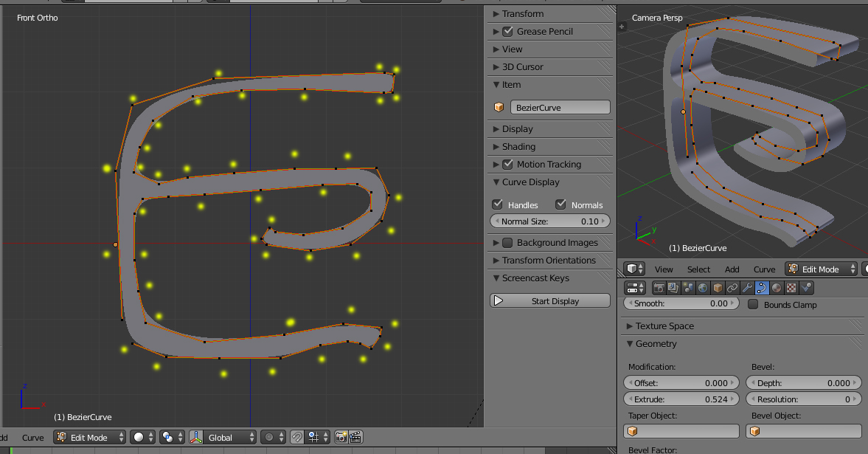Open the World properties tab (globe icon)
The width and height of the screenshot is (868, 454).
pos(703,288)
